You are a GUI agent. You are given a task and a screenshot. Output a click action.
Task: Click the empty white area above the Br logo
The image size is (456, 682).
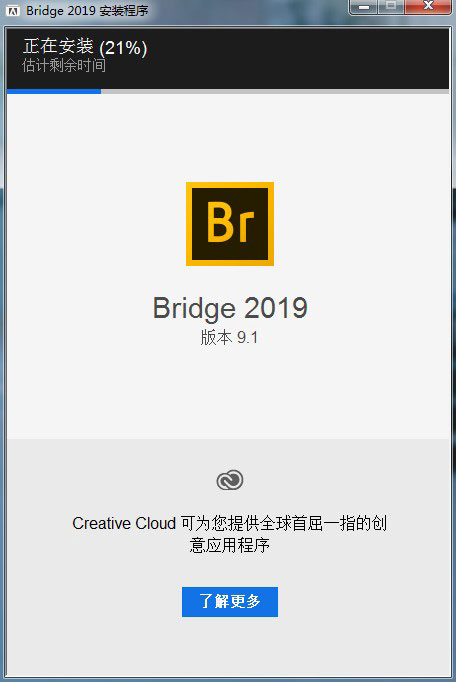coord(230,137)
